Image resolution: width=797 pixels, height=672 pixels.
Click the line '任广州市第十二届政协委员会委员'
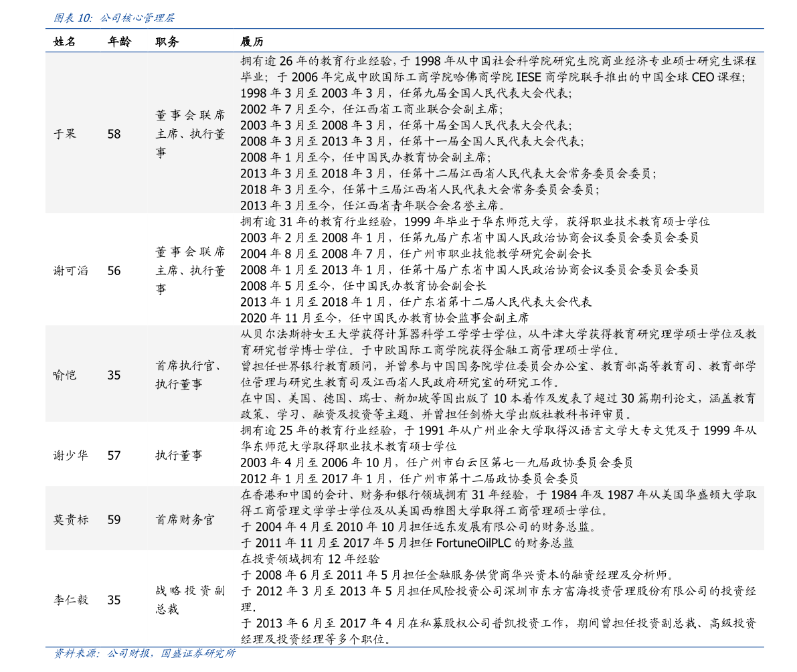pyautogui.click(x=410, y=479)
